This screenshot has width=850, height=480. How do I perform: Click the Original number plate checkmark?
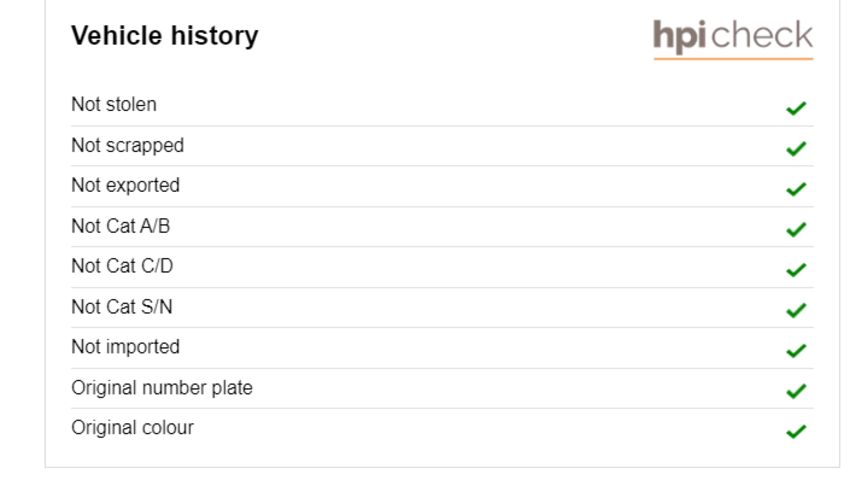point(796,391)
